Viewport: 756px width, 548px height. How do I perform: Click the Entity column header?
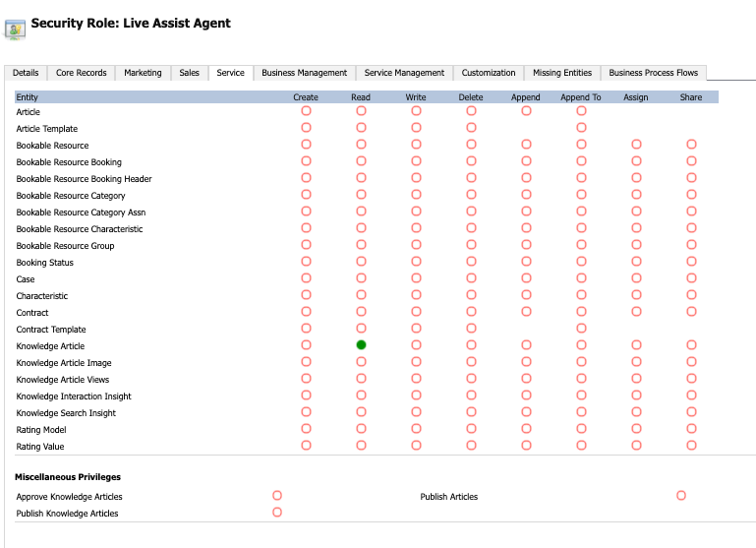click(27, 97)
